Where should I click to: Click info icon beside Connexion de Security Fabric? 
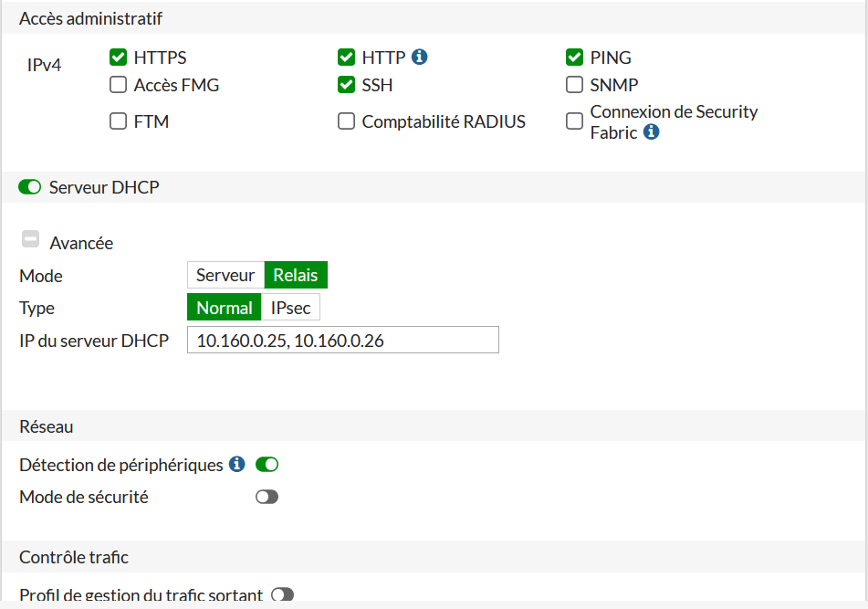coord(651,131)
